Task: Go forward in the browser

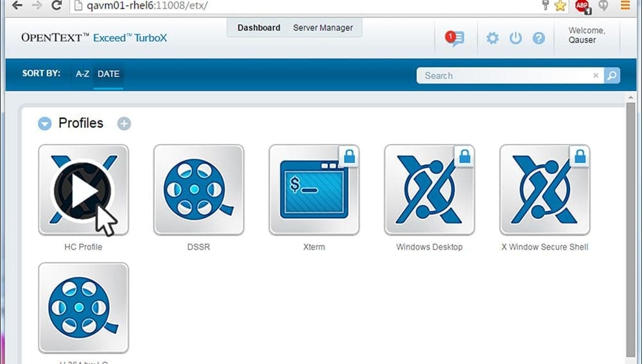Action: (37, 5)
